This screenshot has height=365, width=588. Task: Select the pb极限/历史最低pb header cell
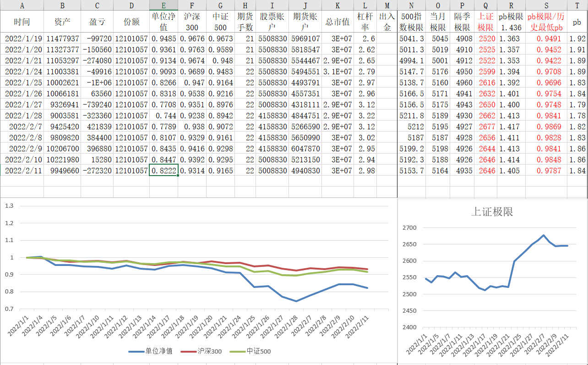(x=546, y=22)
